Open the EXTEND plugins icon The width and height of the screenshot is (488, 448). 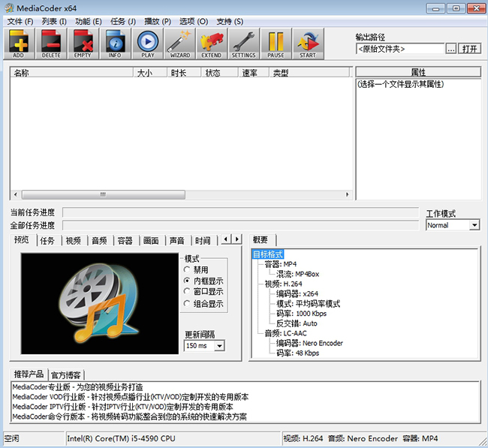coord(212,44)
